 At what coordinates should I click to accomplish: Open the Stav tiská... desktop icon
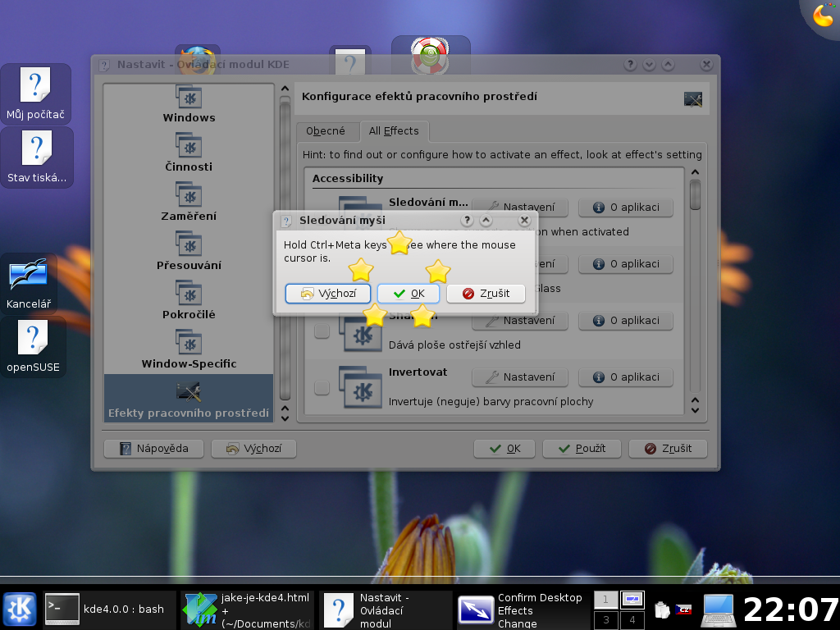tap(36, 157)
